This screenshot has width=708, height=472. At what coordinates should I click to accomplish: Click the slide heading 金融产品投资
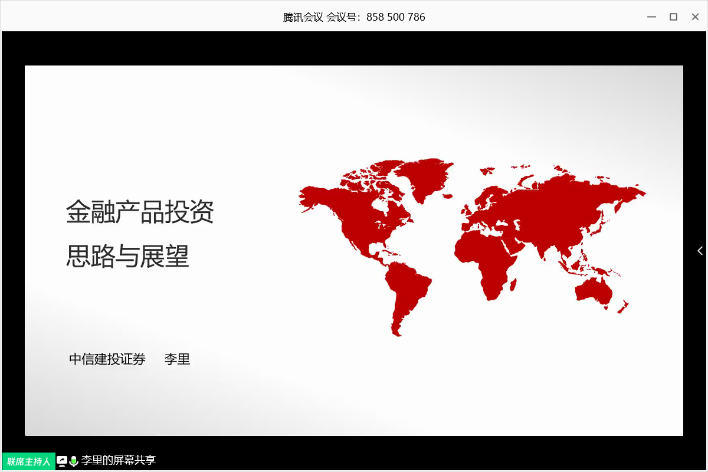tap(140, 212)
